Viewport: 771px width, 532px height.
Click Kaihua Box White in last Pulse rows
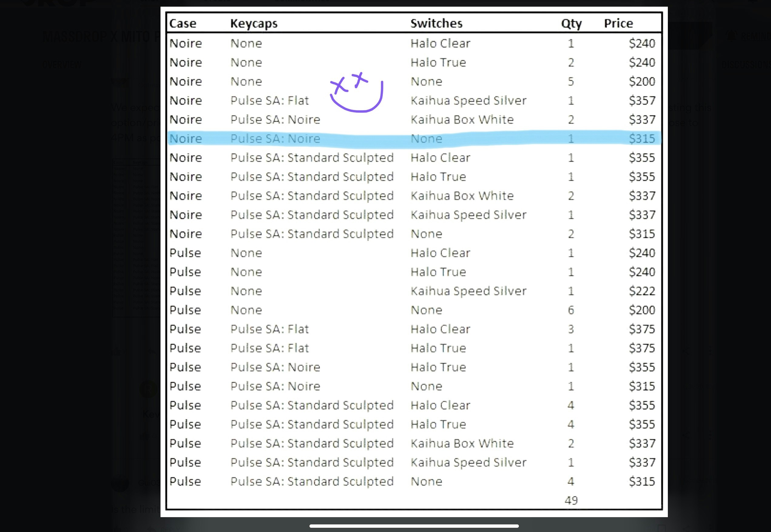[x=462, y=443]
